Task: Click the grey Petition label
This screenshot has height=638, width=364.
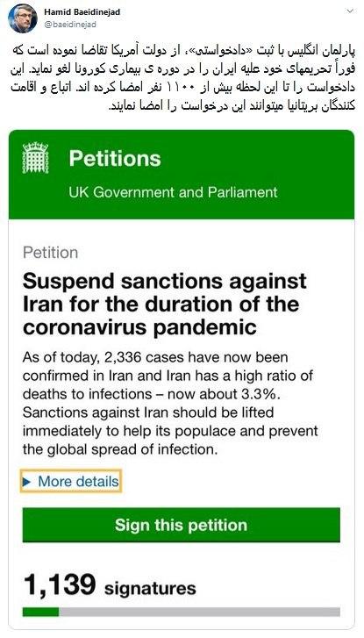Action: 50,252
